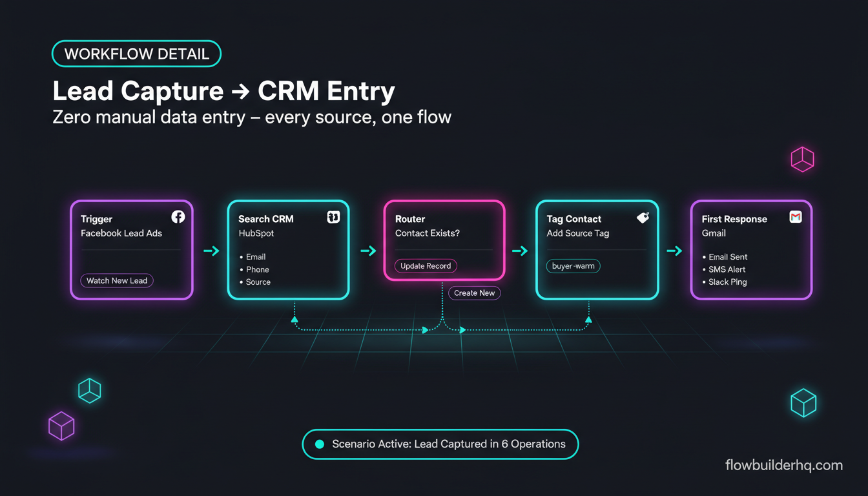Click the Gmail text label
The width and height of the screenshot is (868, 496).
point(714,233)
